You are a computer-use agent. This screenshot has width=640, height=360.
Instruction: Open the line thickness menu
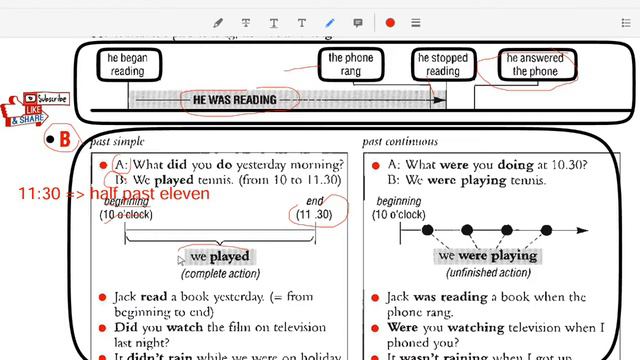416,23
